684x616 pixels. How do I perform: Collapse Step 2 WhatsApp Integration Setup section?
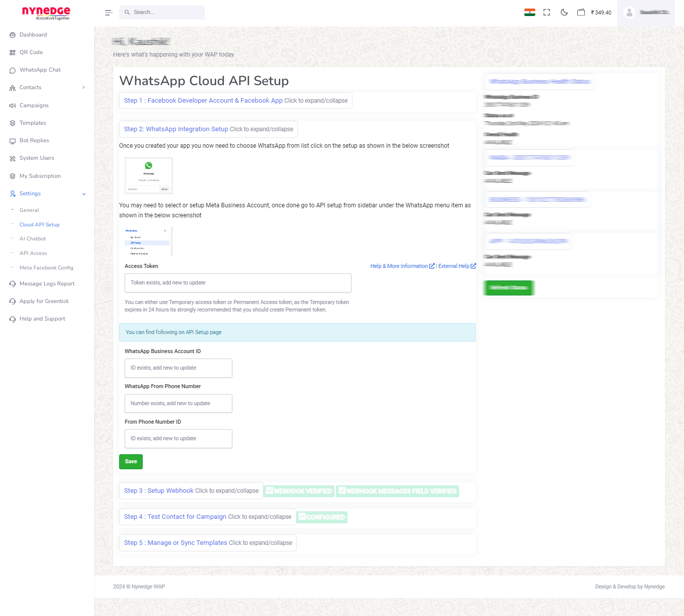pyautogui.click(x=209, y=129)
